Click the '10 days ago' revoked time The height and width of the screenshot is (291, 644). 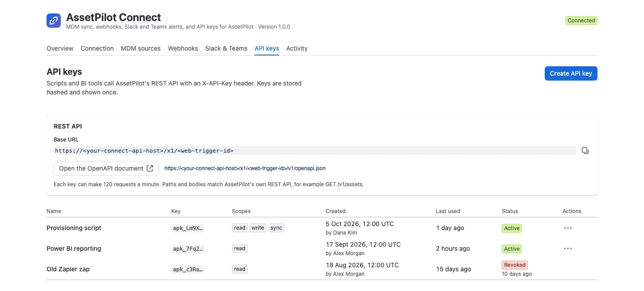[517, 274]
